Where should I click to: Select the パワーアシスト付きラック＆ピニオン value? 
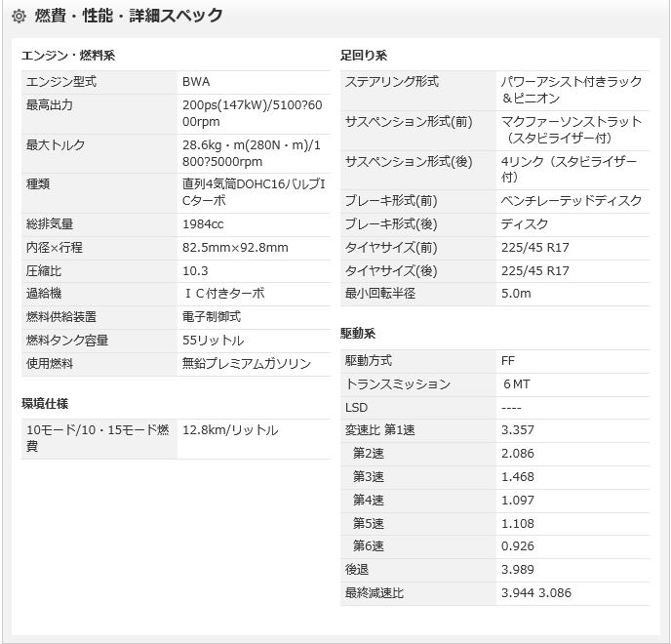click(572, 90)
